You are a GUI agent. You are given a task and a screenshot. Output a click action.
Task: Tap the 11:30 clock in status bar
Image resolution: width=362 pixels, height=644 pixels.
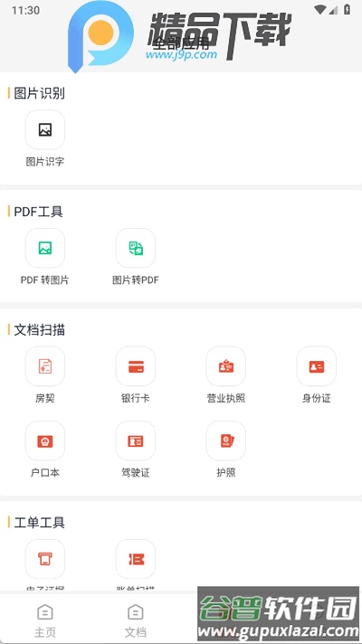[25, 10]
